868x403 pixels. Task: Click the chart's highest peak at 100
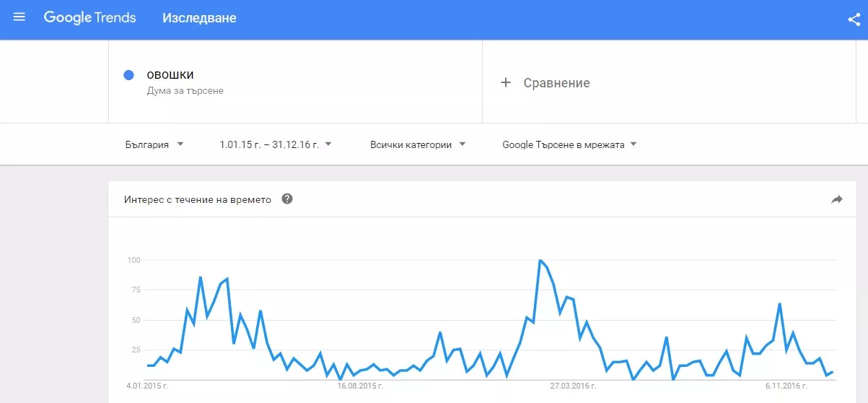[540, 260]
